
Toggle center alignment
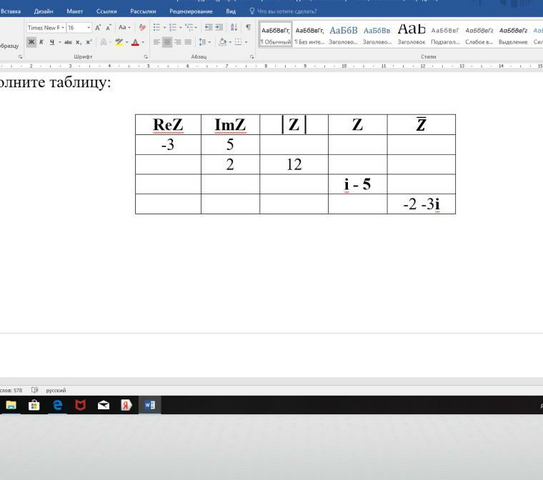pyautogui.click(x=167, y=42)
